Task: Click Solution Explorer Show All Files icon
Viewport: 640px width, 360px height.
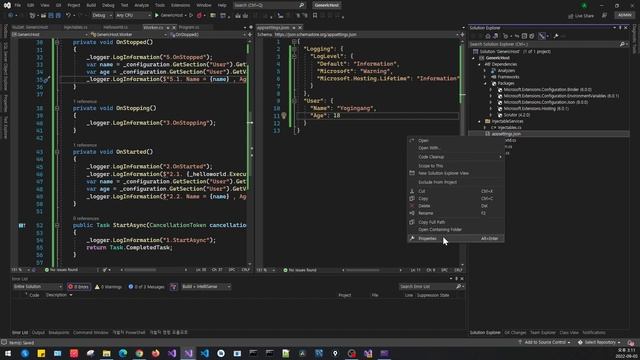Action: (x=531, y=36)
